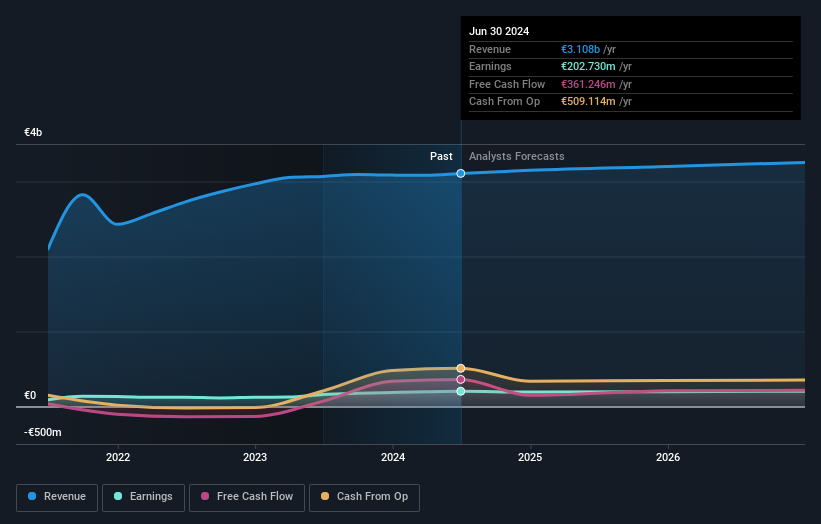
Task: Click the Earnings row label in tooltip
Action: pos(490,66)
